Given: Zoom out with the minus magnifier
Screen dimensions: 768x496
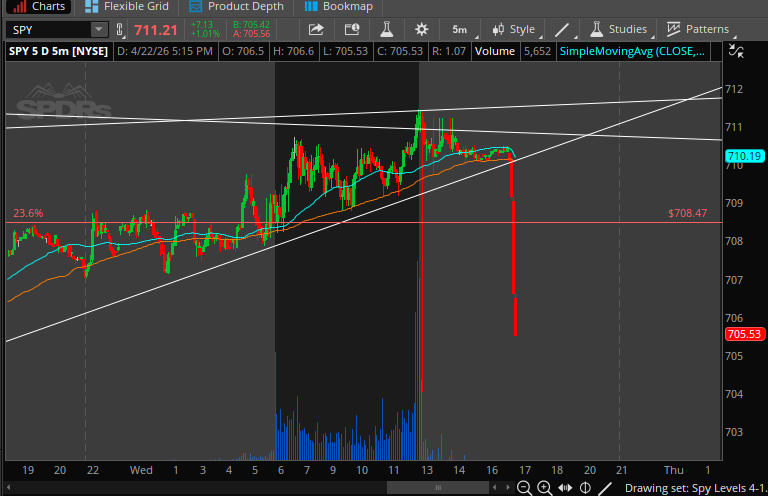Looking at the screenshot, I should [x=524, y=488].
